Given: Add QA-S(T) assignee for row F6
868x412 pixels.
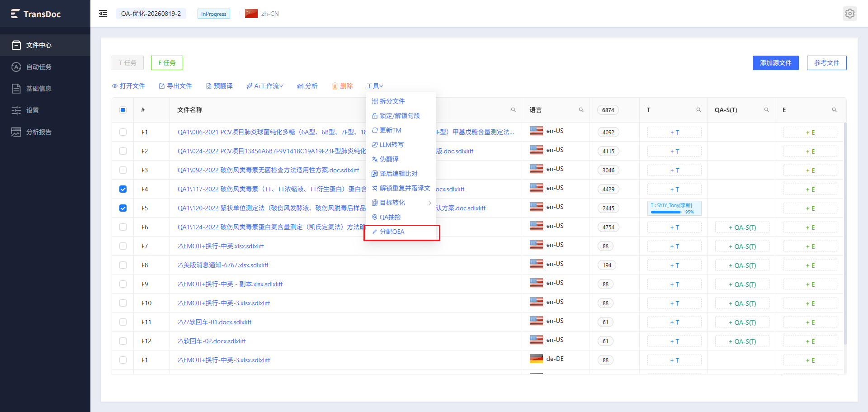Looking at the screenshot, I should click(742, 227).
